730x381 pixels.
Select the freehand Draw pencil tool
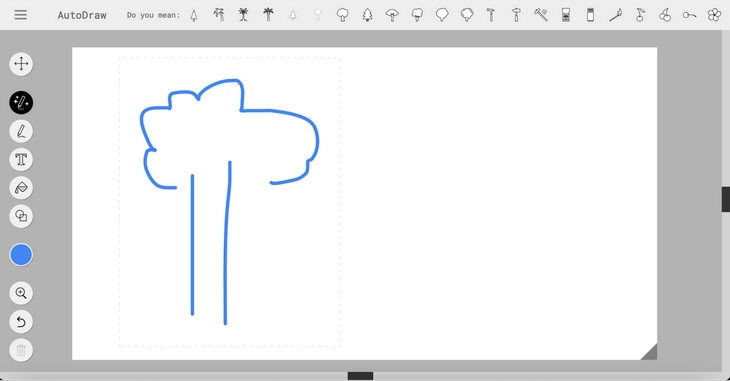(x=21, y=131)
